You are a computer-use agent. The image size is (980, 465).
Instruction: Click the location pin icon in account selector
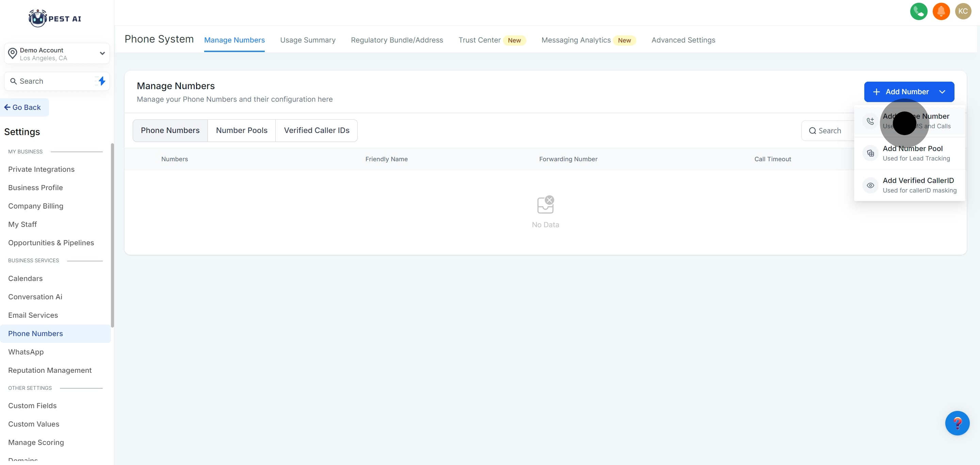coord(13,54)
